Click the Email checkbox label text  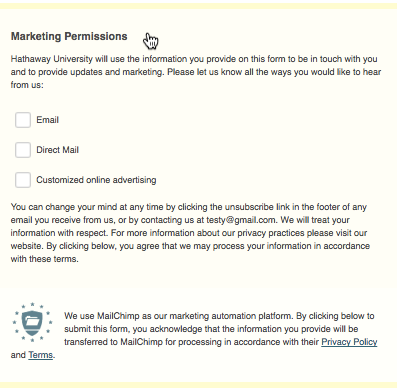(x=47, y=120)
